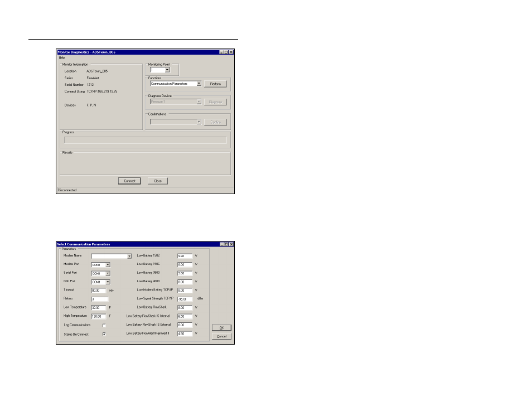Click OK in Select Communication Parameters
The height and width of the screenshot is (411, 532).
221,328
